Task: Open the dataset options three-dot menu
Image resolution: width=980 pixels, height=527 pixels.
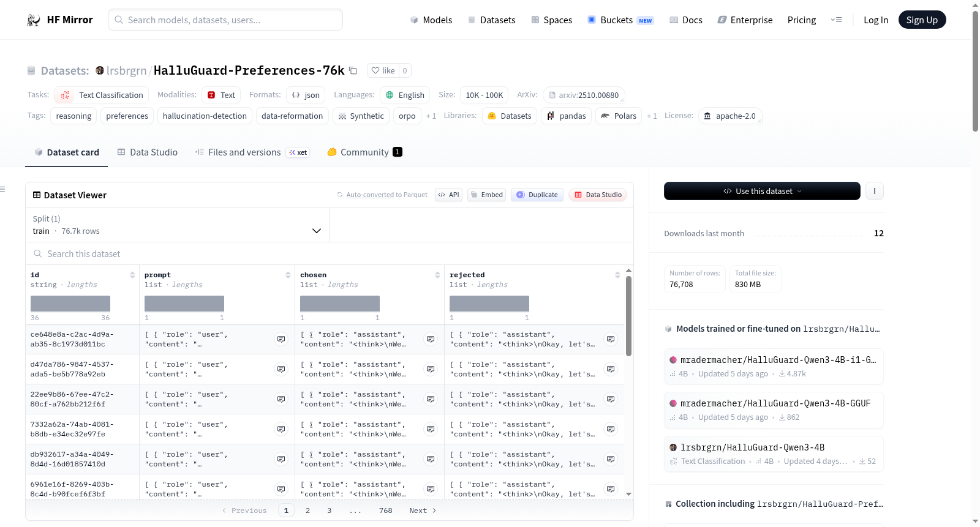Action: [x=875, y=191]
